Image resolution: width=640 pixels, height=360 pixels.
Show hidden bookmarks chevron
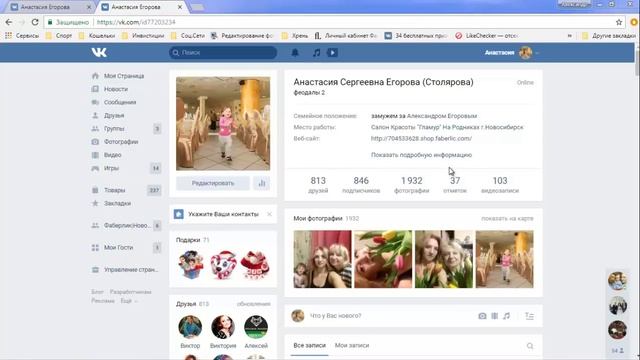pyautogui.click(x=569, y=36)
